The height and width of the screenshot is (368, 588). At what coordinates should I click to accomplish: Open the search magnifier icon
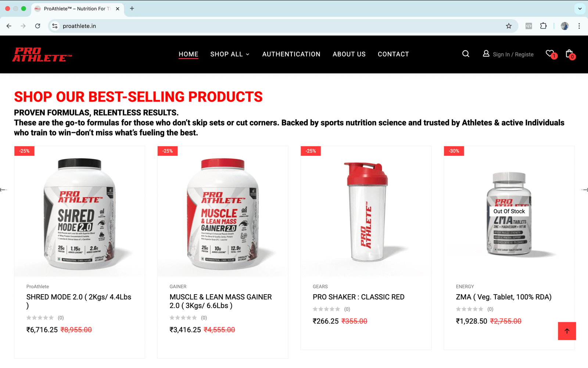pyautogui.click(x=466, y=54)
